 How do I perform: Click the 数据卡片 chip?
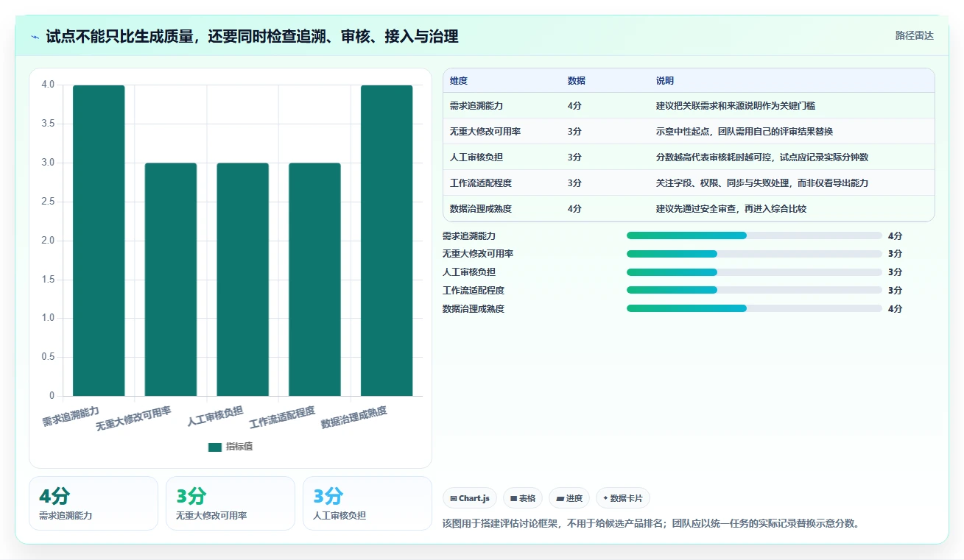(623, 498)
